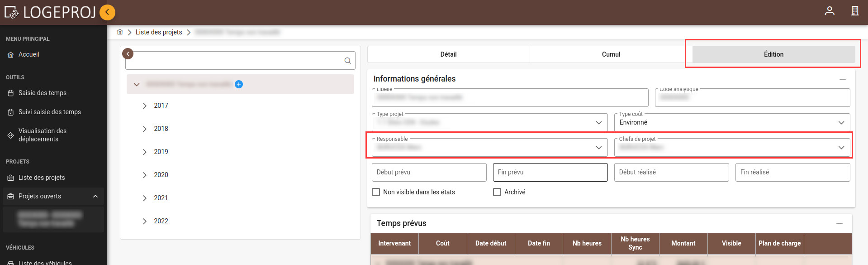
Task: Click the search magnifier icon
Action: (x=347, y=61)
